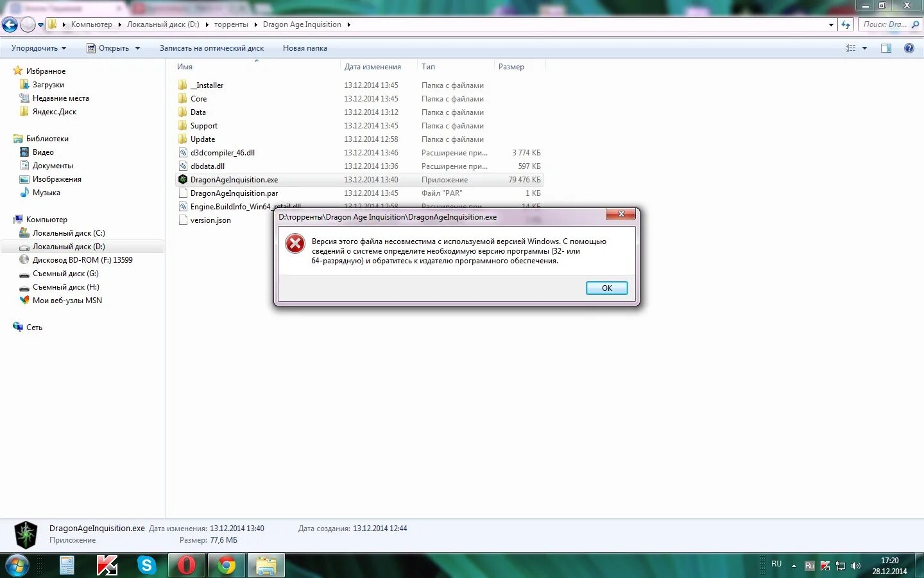Open Яндекс.Диск in the sidebar
Viewport: 924px width, 578px height.
(x=55, y=112)
